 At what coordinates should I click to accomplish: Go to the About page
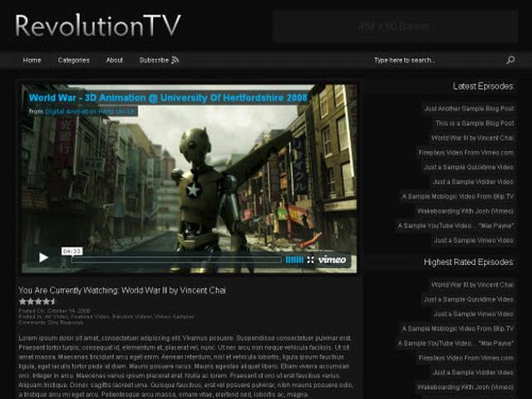115,61
